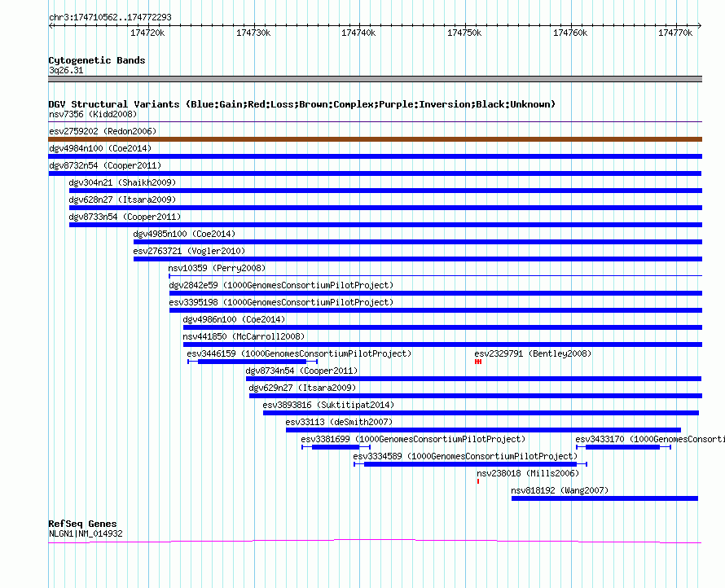Image resolution: width=725 pixels, height=588 pixels.
Task: Click the ruler's right scroll arrow
Action: pyautogui.click(x=700, y=26)
